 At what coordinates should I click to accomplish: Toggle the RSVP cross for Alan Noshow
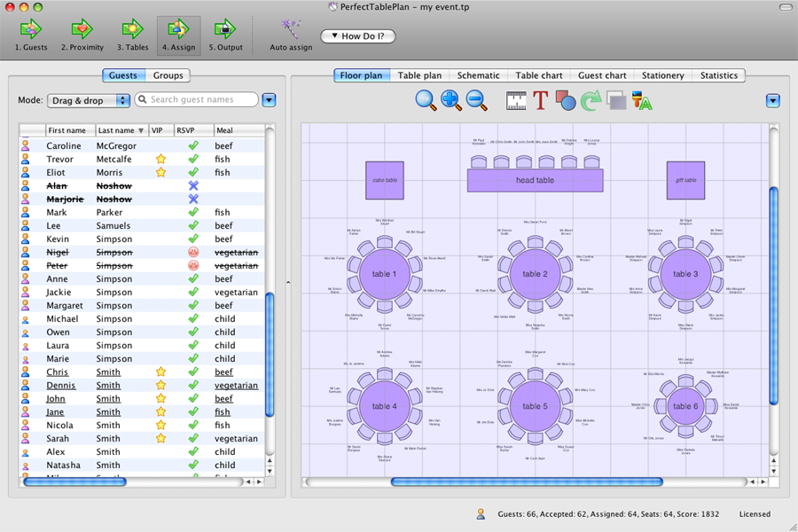pyautogui.click(x=193, y=186)
